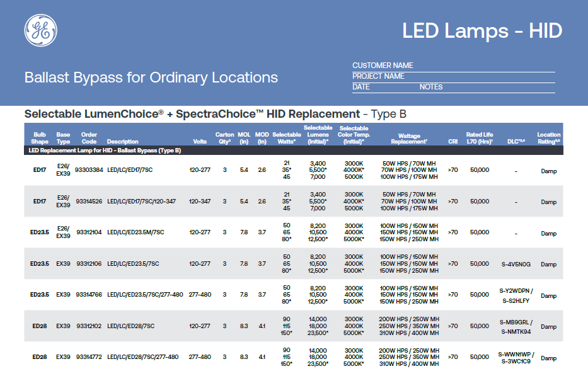This screenshot has height=376, width=588.
Task: Click into the Notes field
Action: click(487, 87)
